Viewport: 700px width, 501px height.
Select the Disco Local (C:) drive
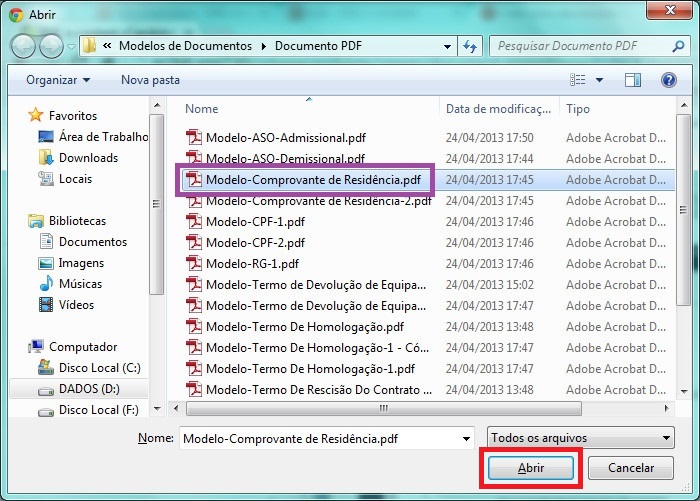pos(99,368)
